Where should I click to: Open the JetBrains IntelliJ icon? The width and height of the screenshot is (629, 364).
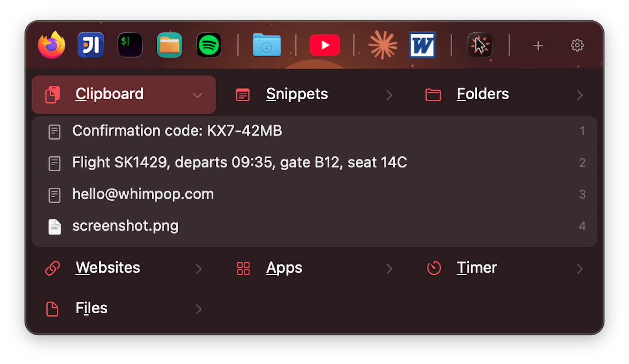click(91, 45)
